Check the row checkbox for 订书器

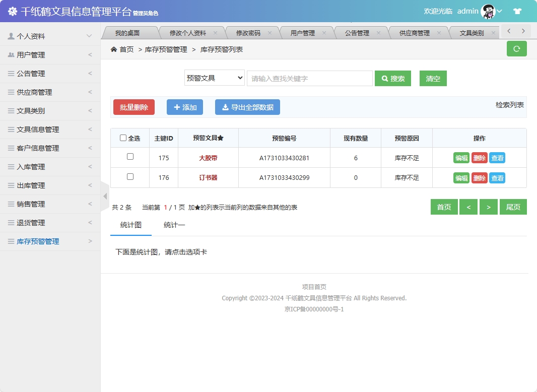click(129, 177)
